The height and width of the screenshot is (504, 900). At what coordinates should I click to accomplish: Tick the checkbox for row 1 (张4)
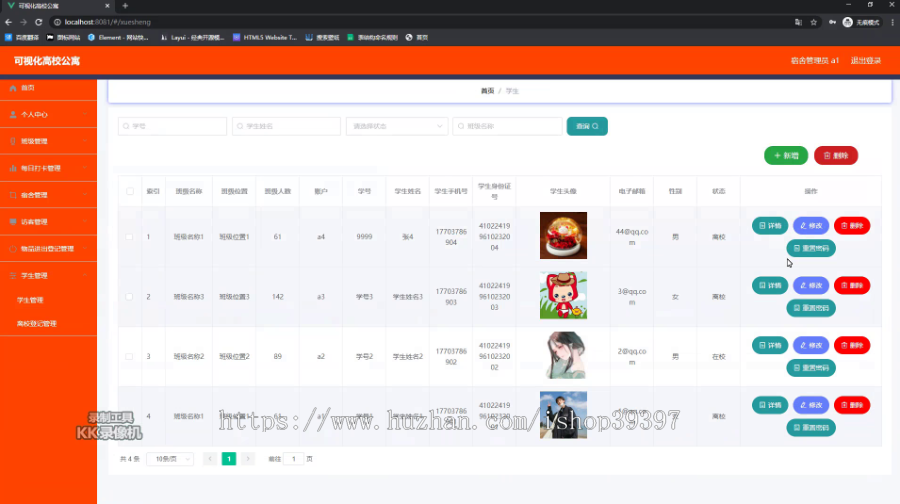pos(129,237)
